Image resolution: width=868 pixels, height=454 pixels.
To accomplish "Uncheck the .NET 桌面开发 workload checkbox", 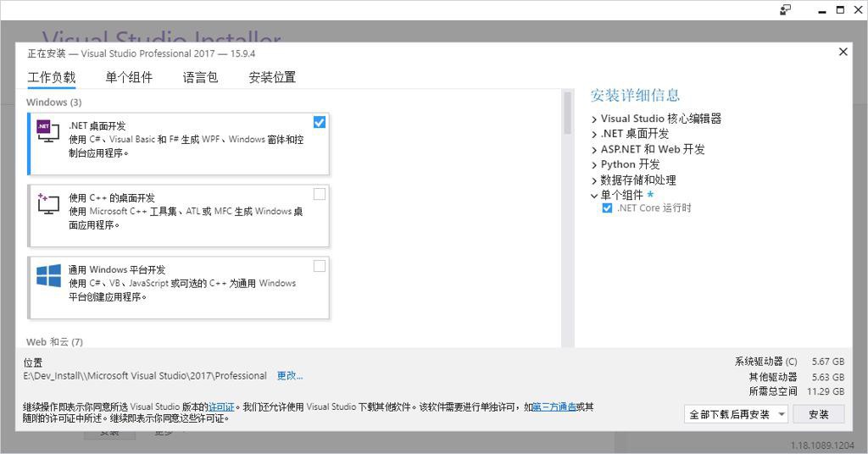I will pyautogui.click(x=320, y=122).
